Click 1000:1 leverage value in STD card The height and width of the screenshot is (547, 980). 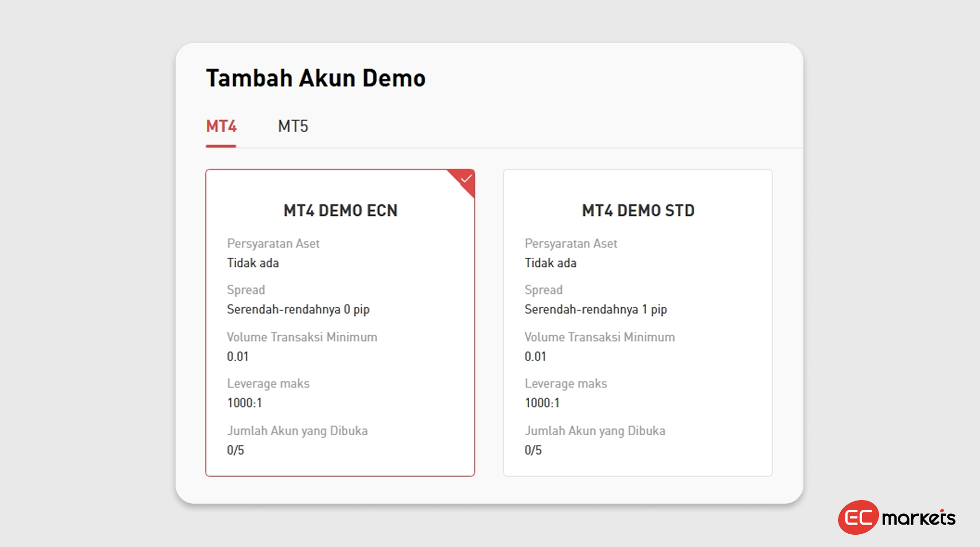542,403
